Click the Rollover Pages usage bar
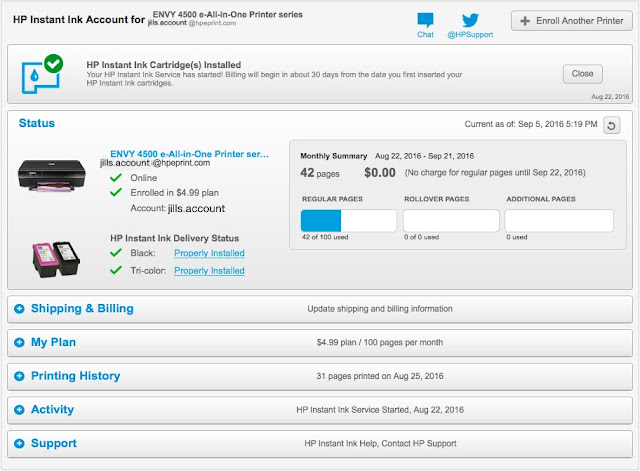 (x=451, y=221)
